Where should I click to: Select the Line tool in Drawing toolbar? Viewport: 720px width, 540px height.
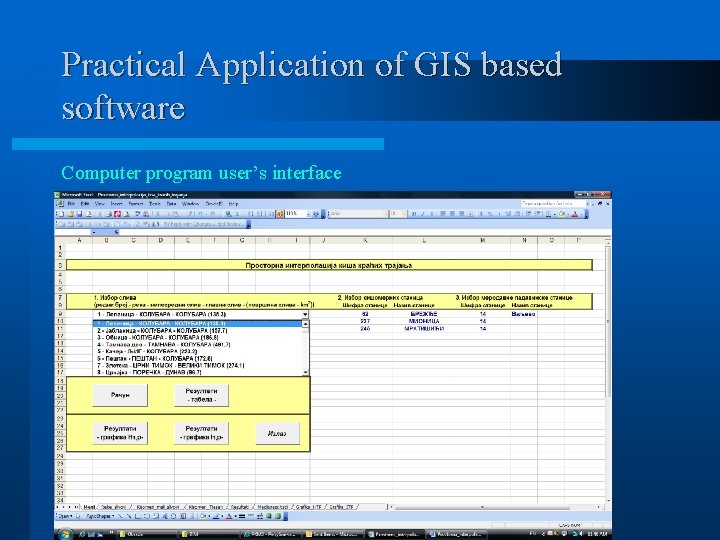pyautogui.click(x=120, y=516)
